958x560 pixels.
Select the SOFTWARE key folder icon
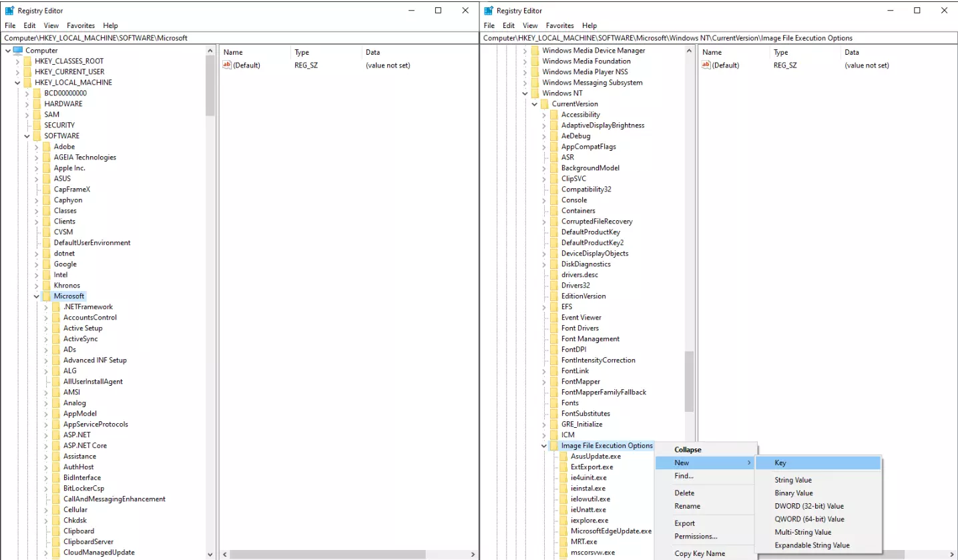point(37,136)
